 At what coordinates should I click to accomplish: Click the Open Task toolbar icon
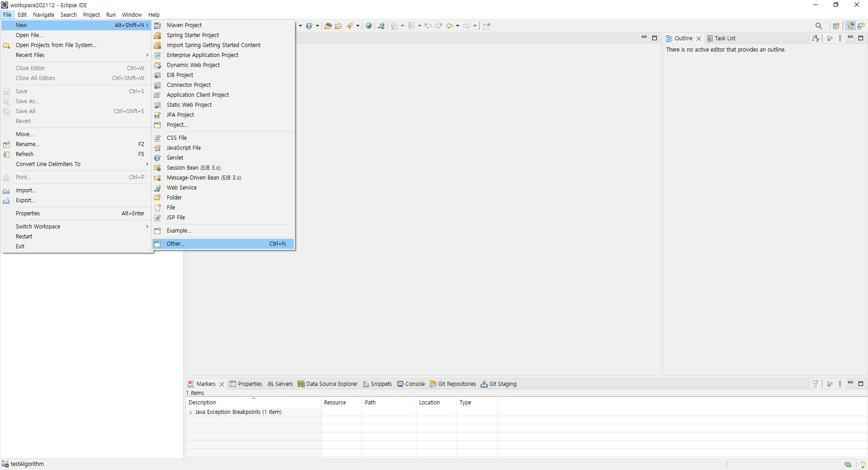[338, 26]
